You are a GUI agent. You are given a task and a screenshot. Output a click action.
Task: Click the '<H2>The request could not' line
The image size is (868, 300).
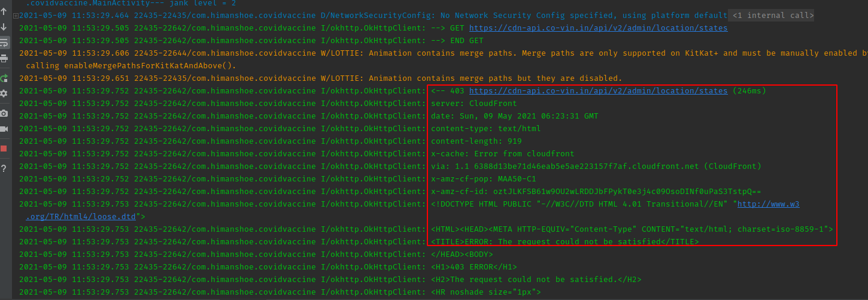(x=536, y=280)
